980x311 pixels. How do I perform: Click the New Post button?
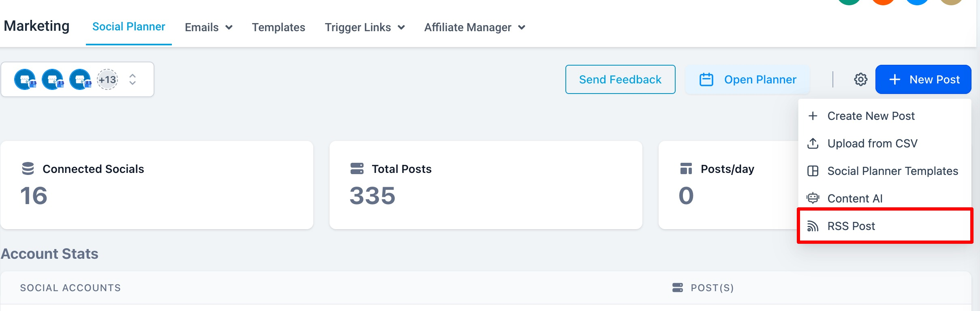pos(923,79)
